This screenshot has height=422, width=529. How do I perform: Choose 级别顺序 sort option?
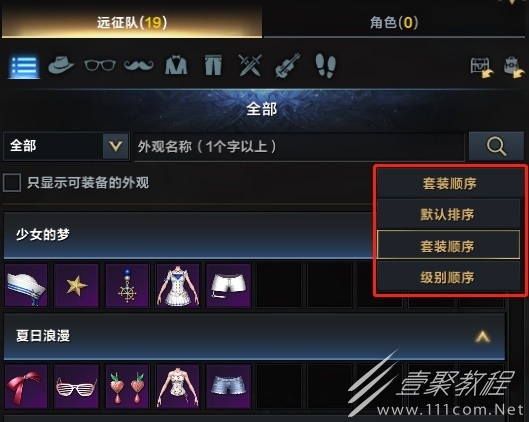tap(448, 277)
